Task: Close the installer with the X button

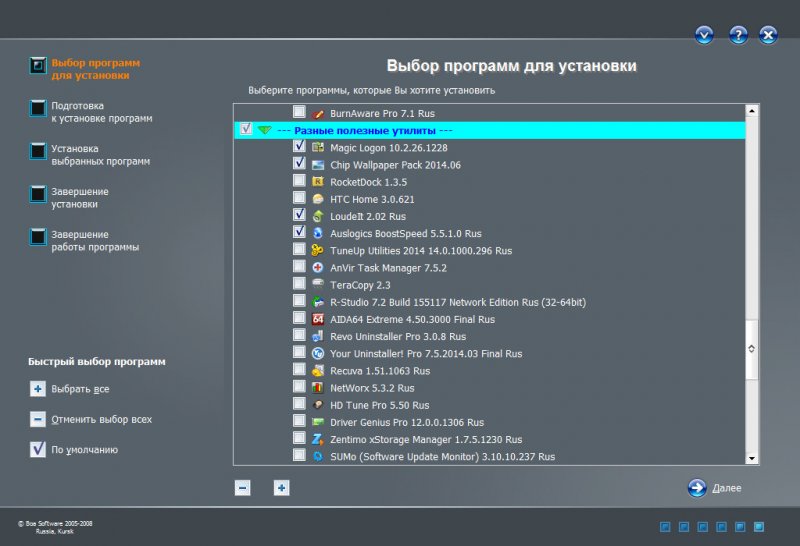Action: click(768, 35)
